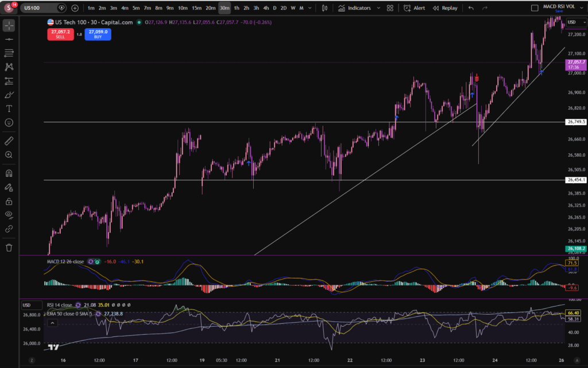Activate the zoom in tool
Image resolution: width=588 pixels, height=368 pixels.
(x=9, y=155)
